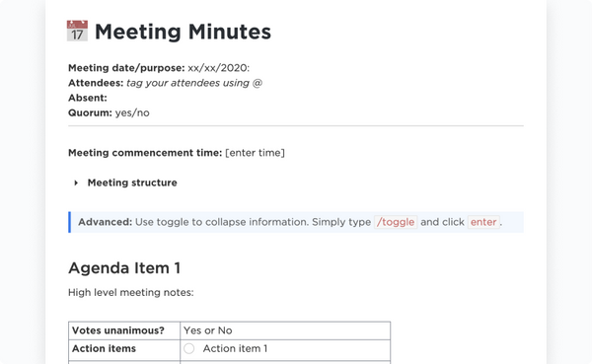Click the '[enter time]' placeholder

[255, 153]
